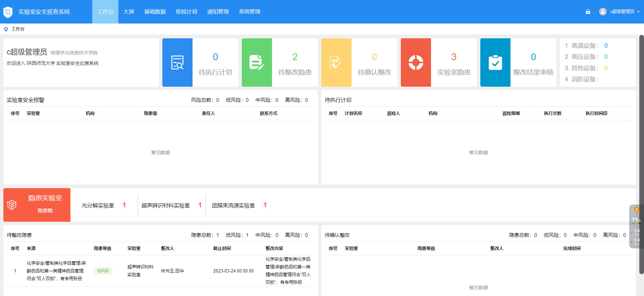Screen dimensions: 644x296
Task: Click the 低风险 tag in 待整改隐患 table
Action: pyautogui.click(x=103, y=271)
